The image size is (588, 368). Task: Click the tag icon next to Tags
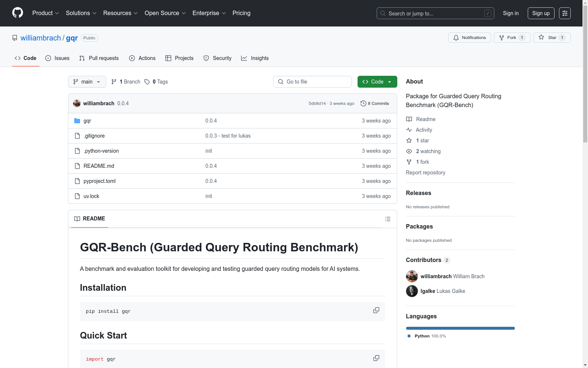click(147, 82)
